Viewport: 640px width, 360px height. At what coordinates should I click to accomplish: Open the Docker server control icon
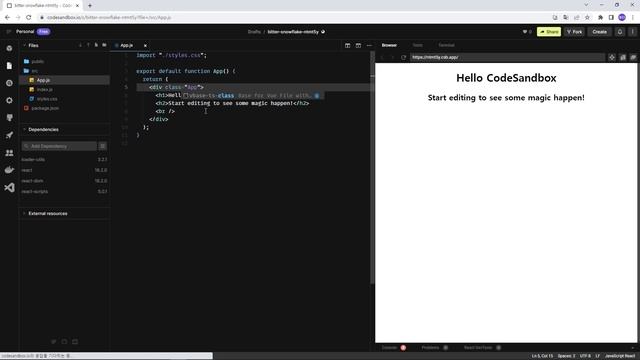tap(9, 170)
